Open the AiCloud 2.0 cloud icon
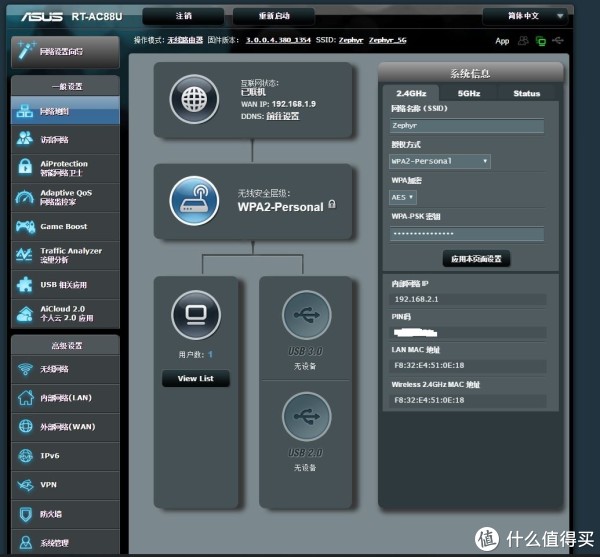This screenshot has height=557, width=600. [x=25, y=314]
